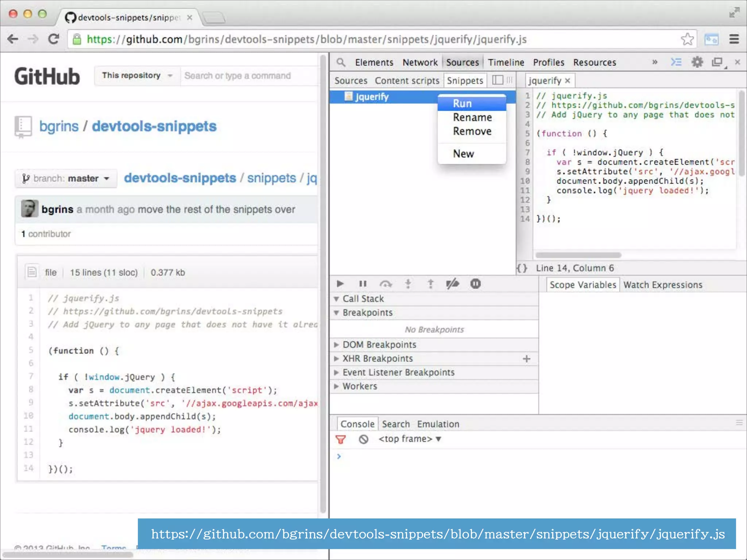Pretty print the source with the braces icon
The height and width of the screenshot is (560, 747).
522,268
